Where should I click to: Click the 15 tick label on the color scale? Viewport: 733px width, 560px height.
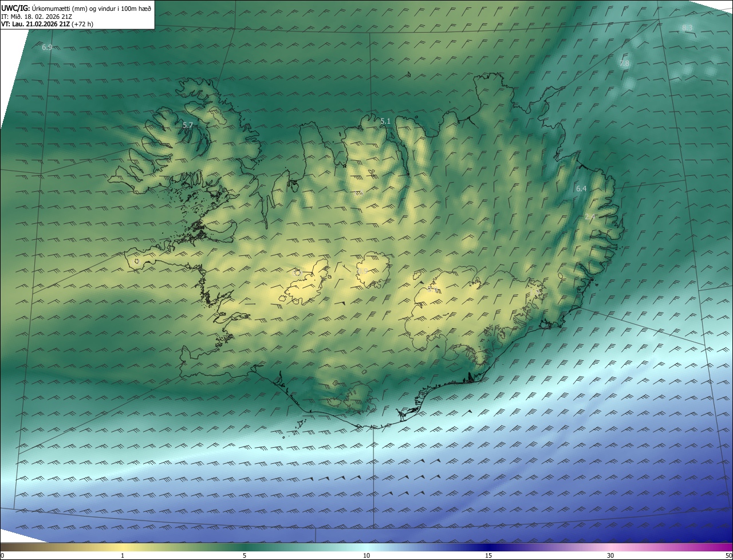click(488, 555)
